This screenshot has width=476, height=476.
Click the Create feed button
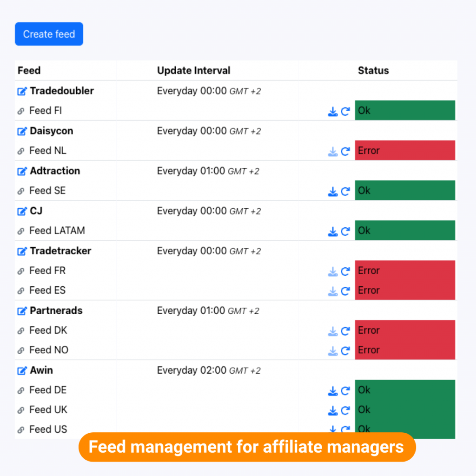[x=49, y=34]
